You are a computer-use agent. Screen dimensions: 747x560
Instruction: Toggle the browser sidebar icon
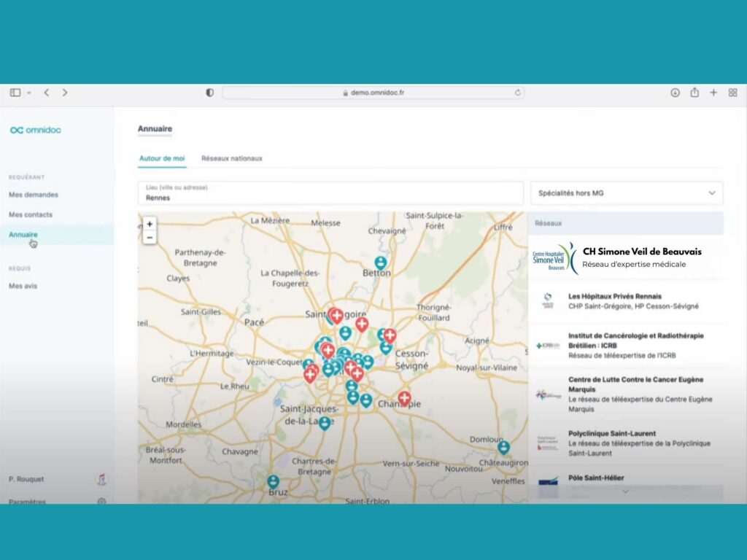point(15,93)
